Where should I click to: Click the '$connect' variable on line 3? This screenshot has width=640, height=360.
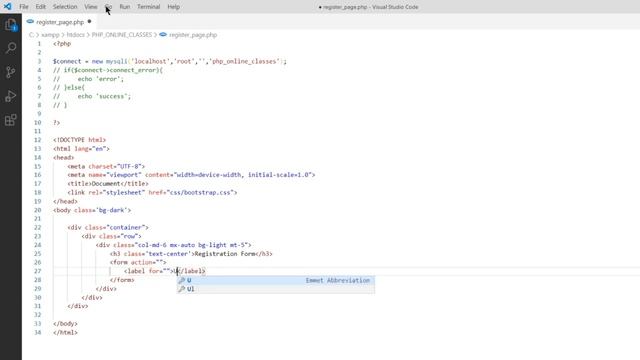point(67,61)
